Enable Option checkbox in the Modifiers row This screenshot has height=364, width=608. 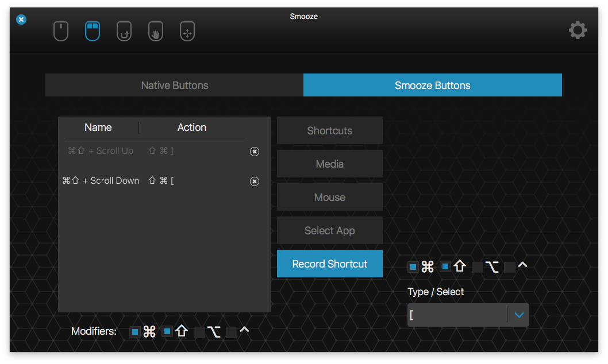click(x=199, y=332)
